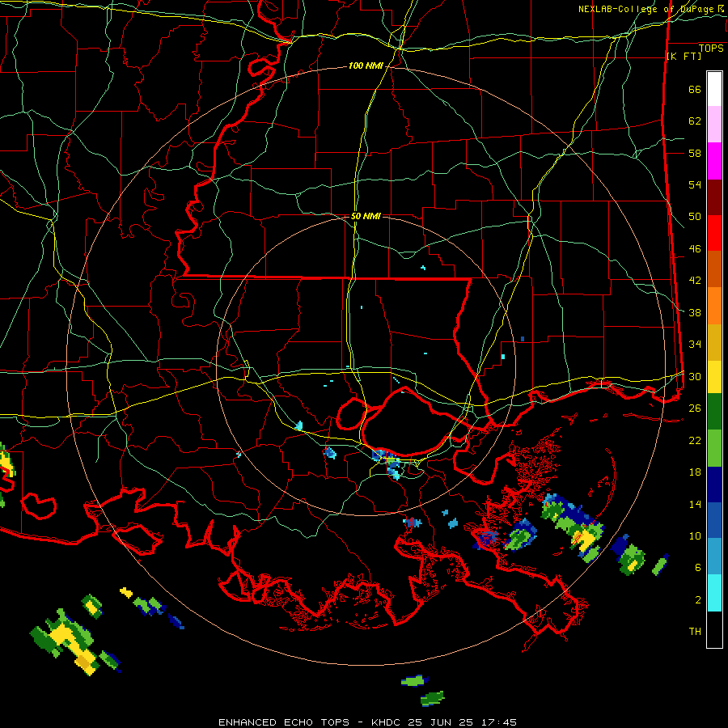Select the gold legend swatch

[x=714, y=342]
